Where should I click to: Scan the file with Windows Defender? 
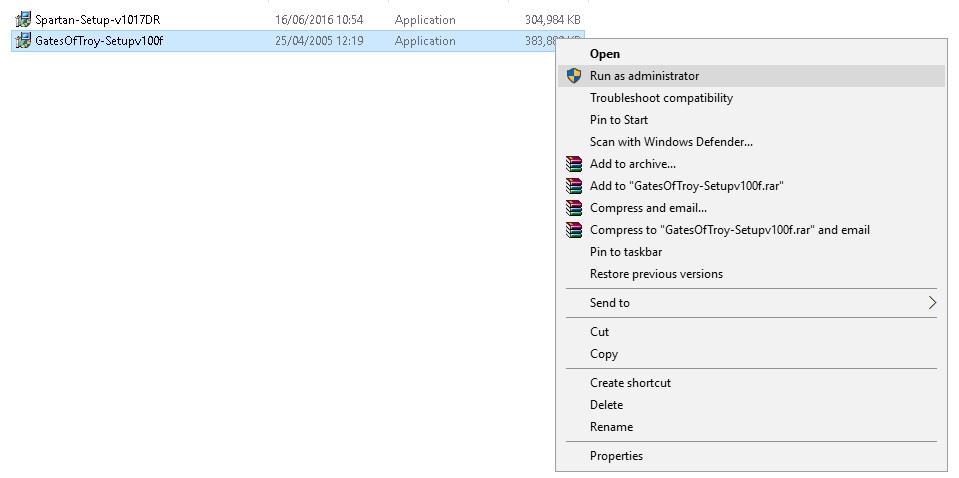(x=671, y=142)
